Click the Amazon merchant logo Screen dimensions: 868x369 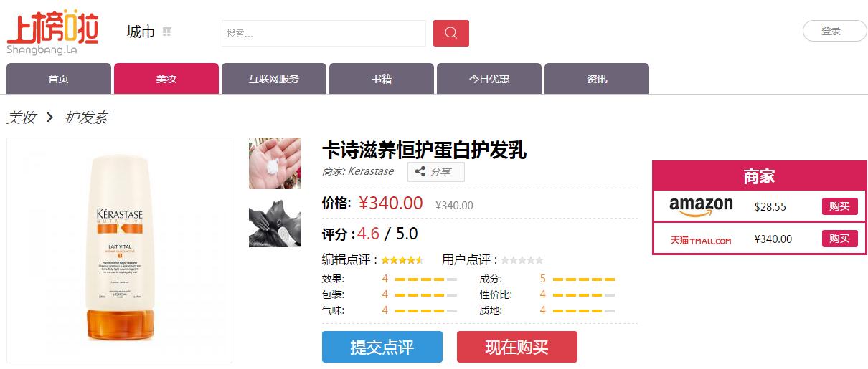701,206
